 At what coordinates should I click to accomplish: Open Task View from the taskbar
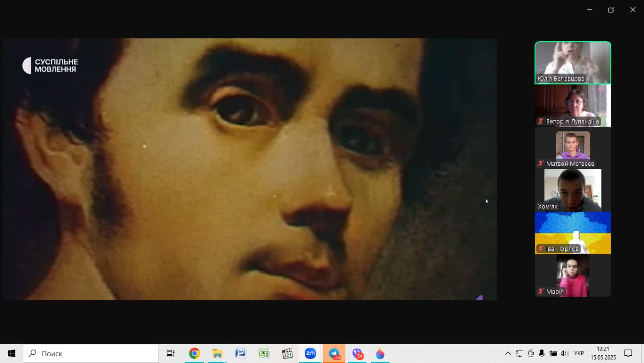pyautogui.click(x=171, y=353)
